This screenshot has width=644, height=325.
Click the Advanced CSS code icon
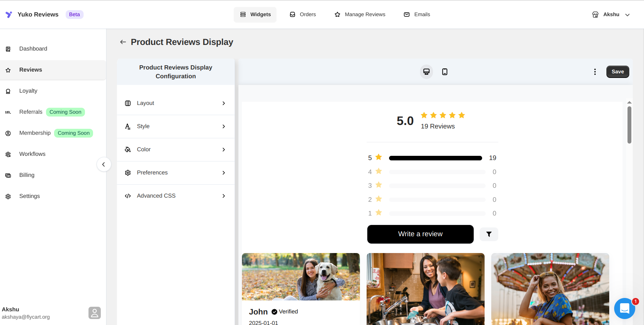click(x=128, y=196)
